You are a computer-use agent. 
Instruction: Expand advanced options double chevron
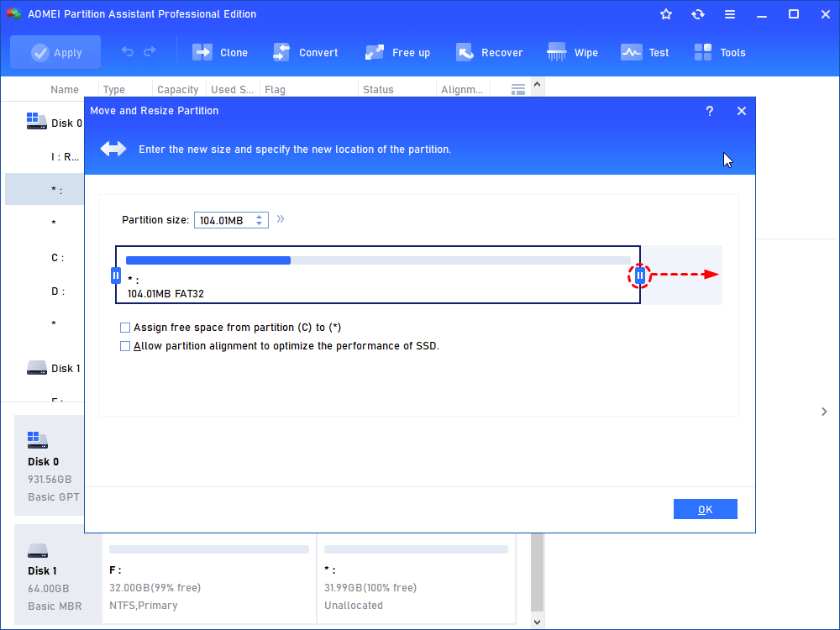click(x=281, y=219)
